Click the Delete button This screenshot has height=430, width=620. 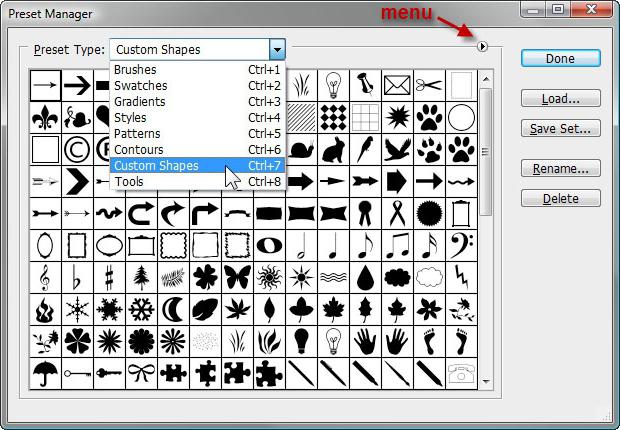click(561, 199)
